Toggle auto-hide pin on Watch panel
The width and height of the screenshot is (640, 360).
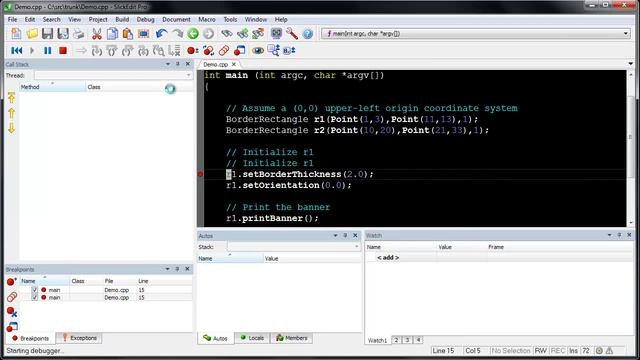click(619, 235)
